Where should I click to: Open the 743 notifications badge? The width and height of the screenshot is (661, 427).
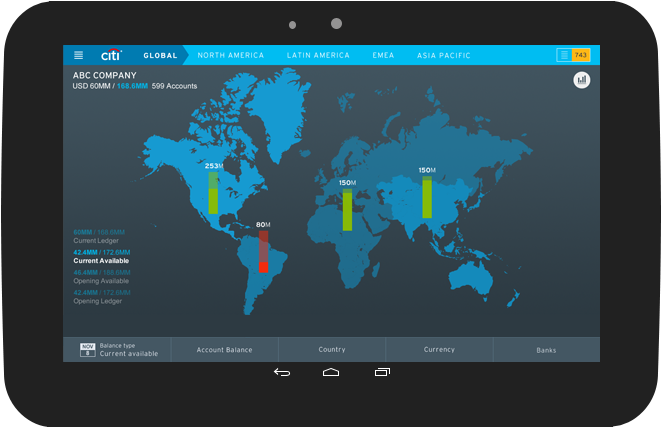(574, 55)
